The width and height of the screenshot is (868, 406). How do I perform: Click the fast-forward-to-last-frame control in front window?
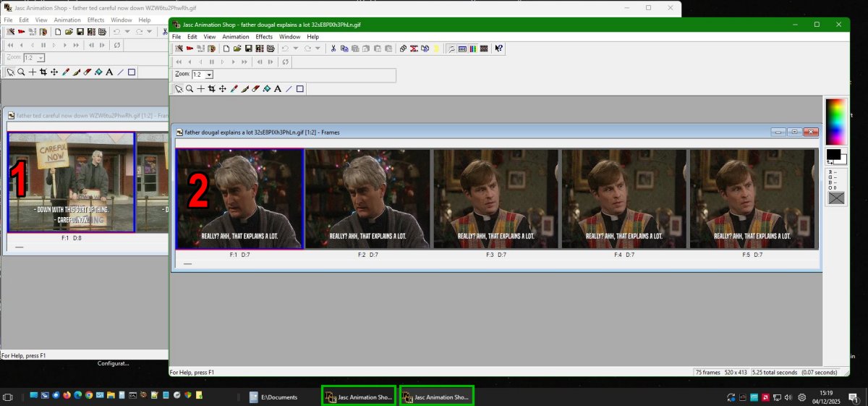click(x=244, y=62)
